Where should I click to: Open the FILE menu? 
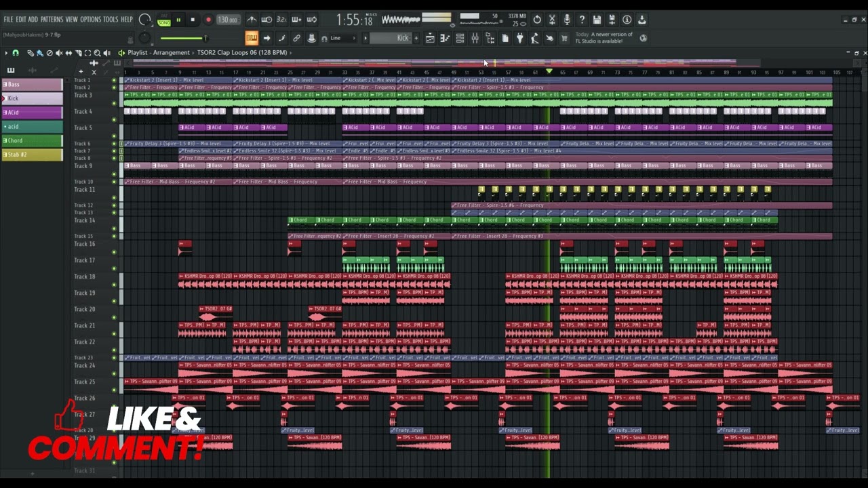[x=9, y=20]
